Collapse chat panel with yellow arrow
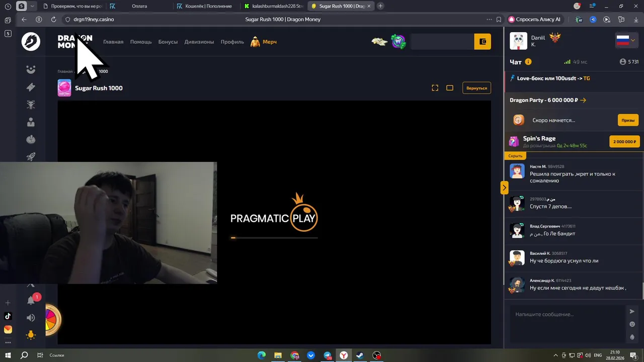 click(504, 188)
